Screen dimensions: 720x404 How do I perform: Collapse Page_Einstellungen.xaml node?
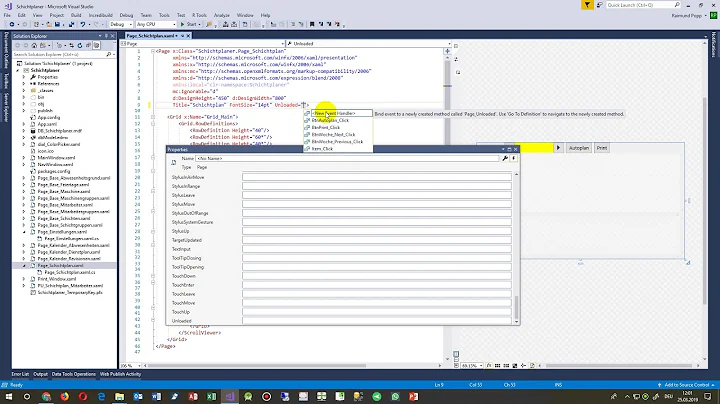pyautogui.click(x=24, y=232)
